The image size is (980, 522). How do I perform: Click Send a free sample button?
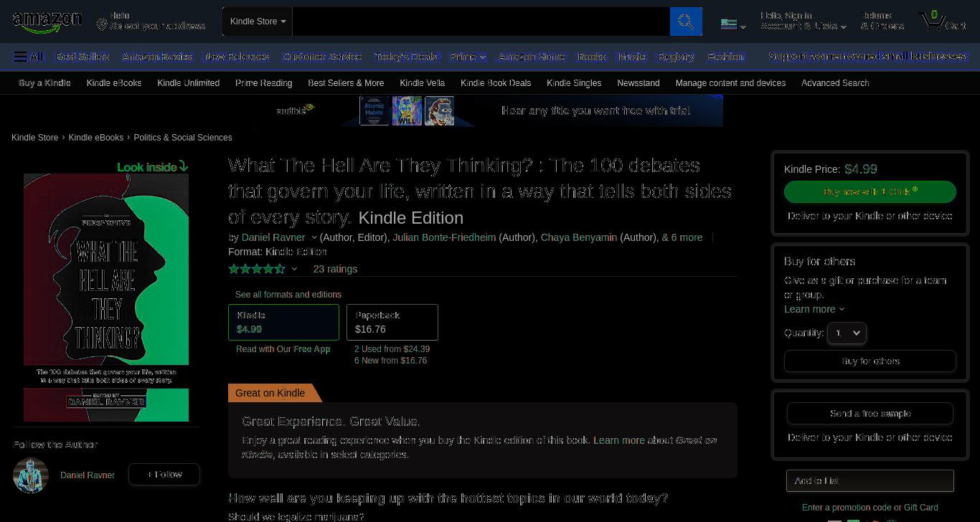pos(870,414)
